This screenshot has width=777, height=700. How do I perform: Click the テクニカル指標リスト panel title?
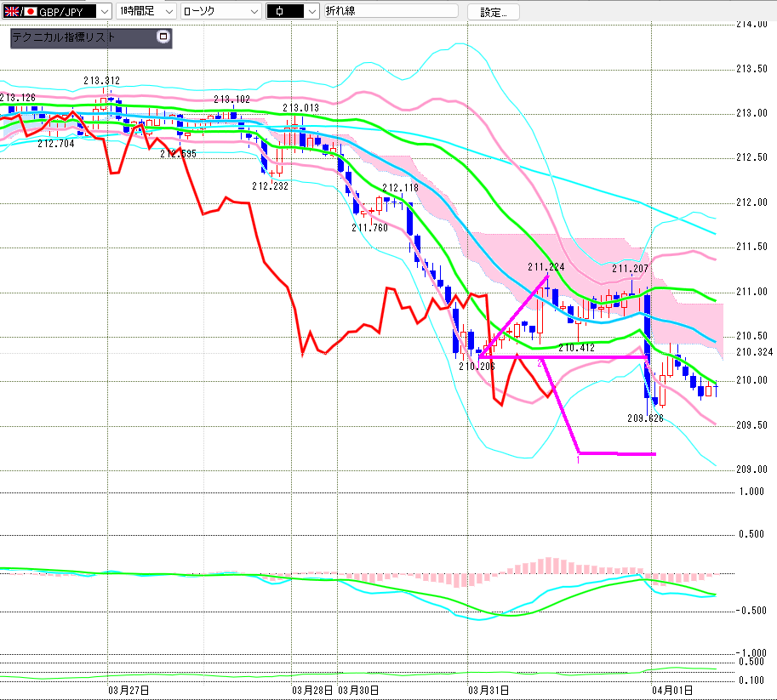tap(64, 37)
